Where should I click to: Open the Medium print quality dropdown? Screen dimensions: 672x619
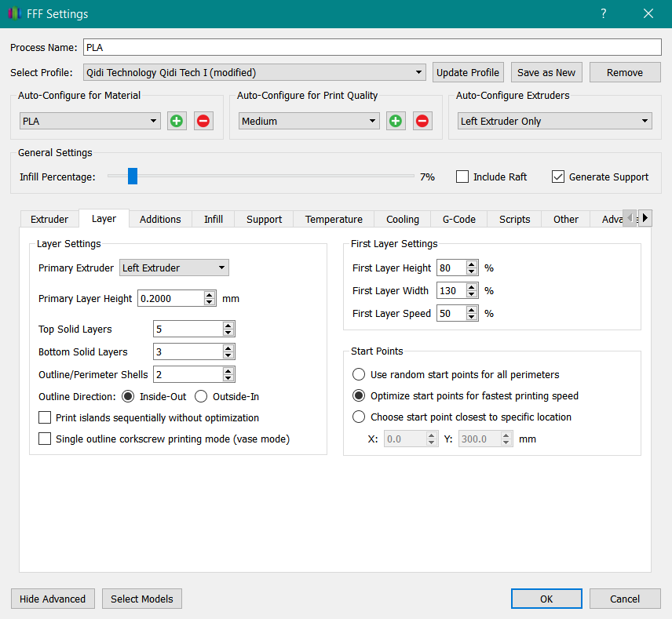click(309, 122)
